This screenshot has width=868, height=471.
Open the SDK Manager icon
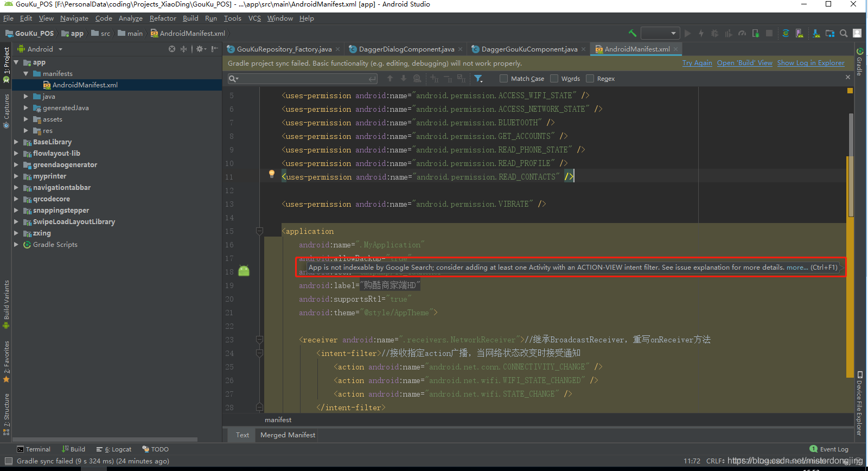(x=816, y=33)
